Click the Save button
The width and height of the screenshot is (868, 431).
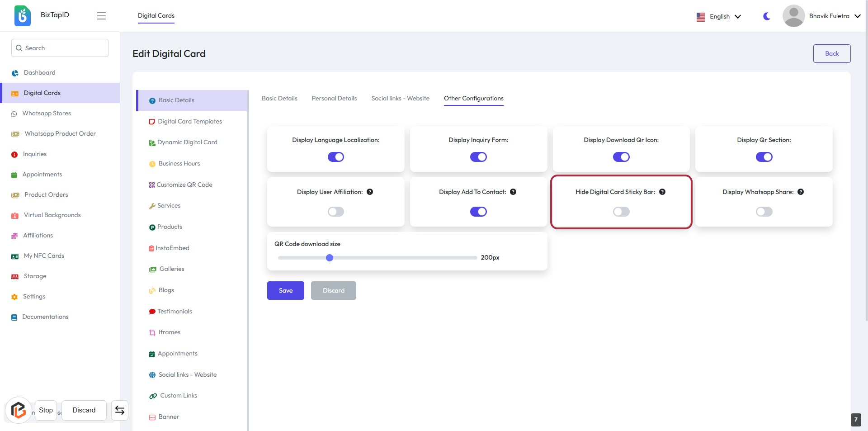(285, 290)
